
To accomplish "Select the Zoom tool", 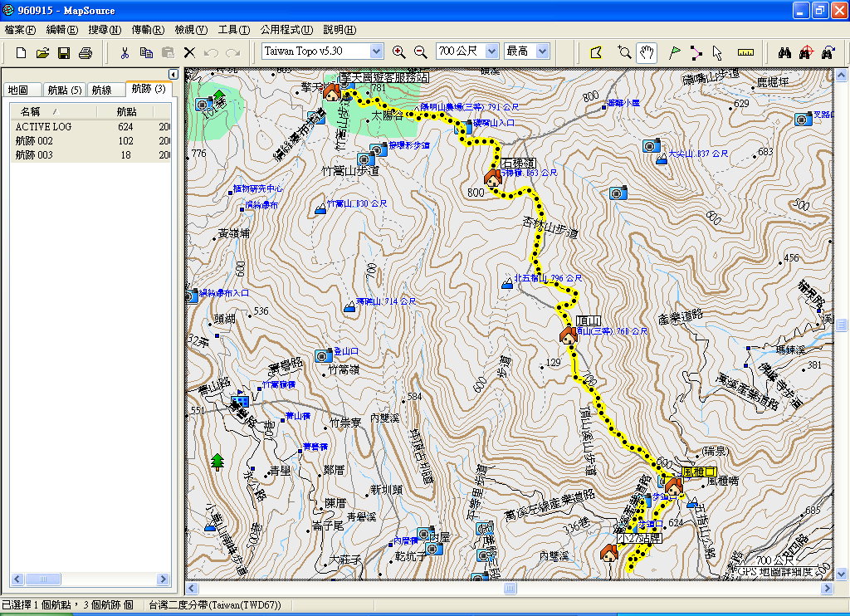I will coord(624,52).
